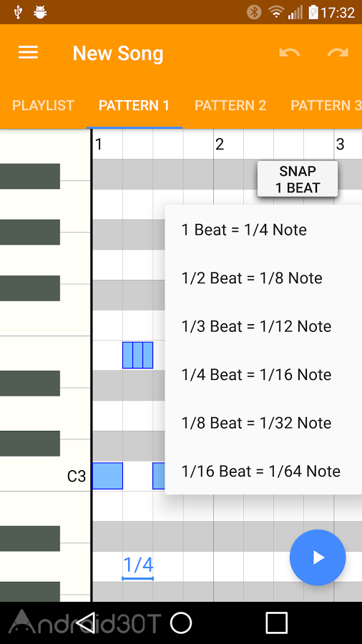The height and width of the screenshot is (644, 362).
Task: Tap the Android home circle icon
Action: click(181, 623)
